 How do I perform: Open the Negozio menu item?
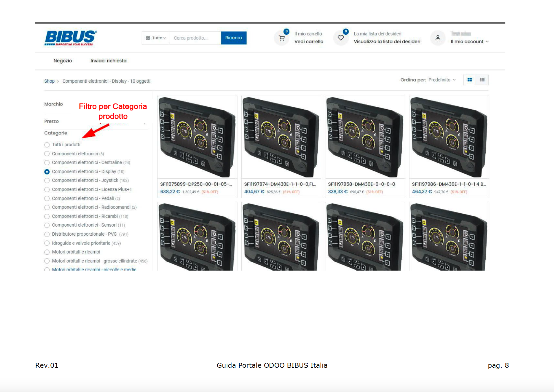63,61
